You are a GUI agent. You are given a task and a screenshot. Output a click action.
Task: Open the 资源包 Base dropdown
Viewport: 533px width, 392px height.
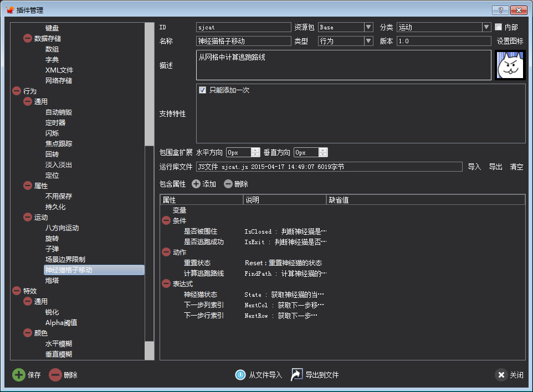(x=368, y=27)
